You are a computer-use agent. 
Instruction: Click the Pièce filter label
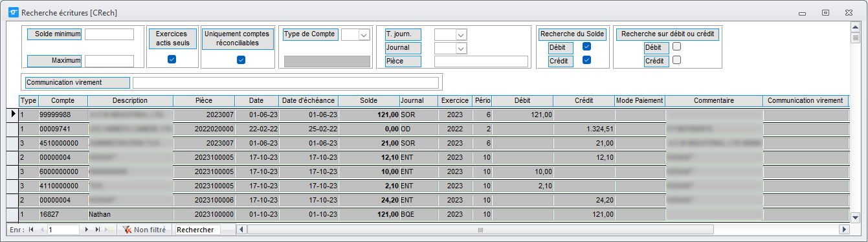coord(403,61)
